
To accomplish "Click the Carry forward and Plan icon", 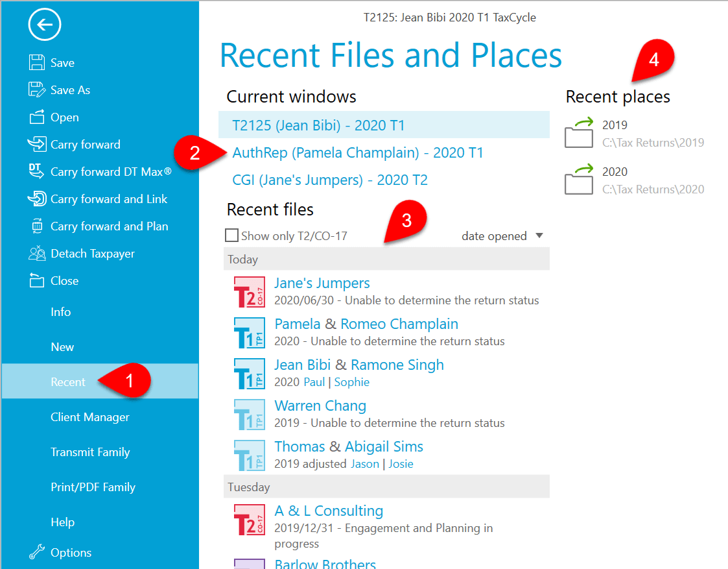I will 37,226.
